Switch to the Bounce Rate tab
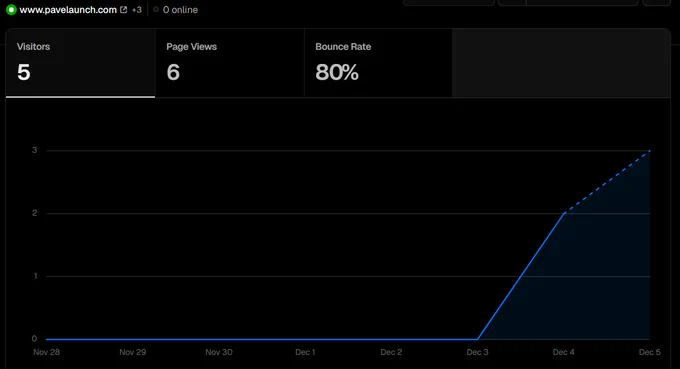Viewport: 680px width, 369px height. (379, 63)
